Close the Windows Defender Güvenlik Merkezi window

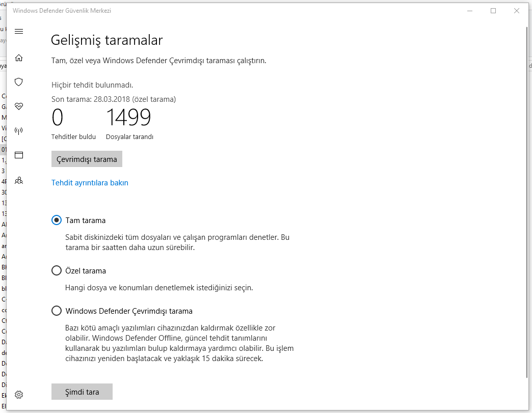517,11
